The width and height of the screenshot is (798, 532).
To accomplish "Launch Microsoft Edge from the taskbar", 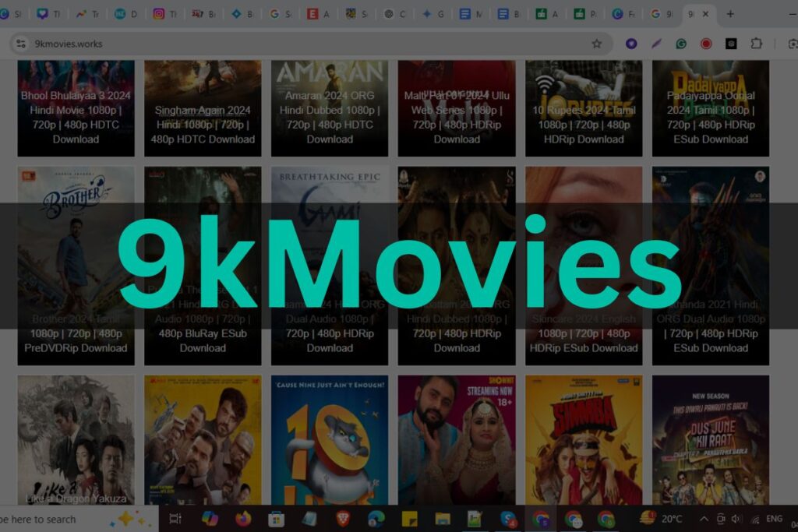I will click(x=376, y=519).
